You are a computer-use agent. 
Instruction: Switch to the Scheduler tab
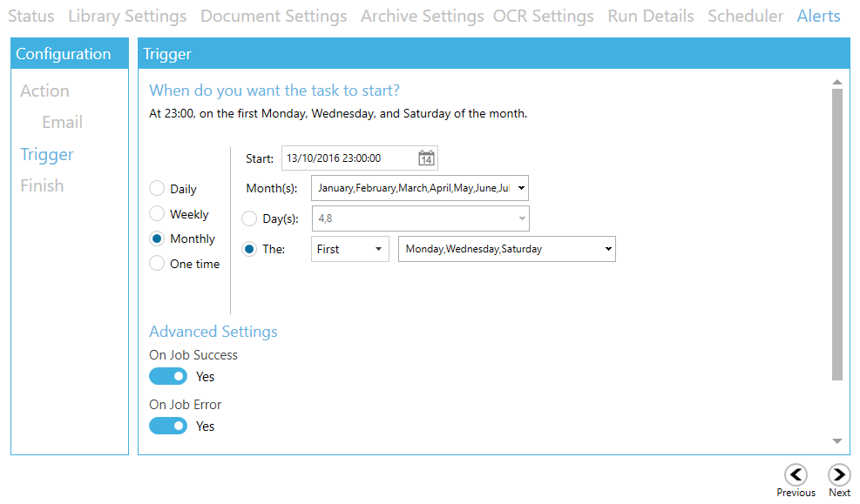[x=746, y=16]
